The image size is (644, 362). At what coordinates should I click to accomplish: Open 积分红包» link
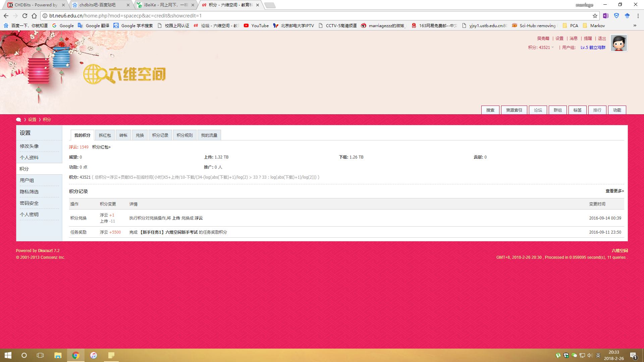point(101,147)
